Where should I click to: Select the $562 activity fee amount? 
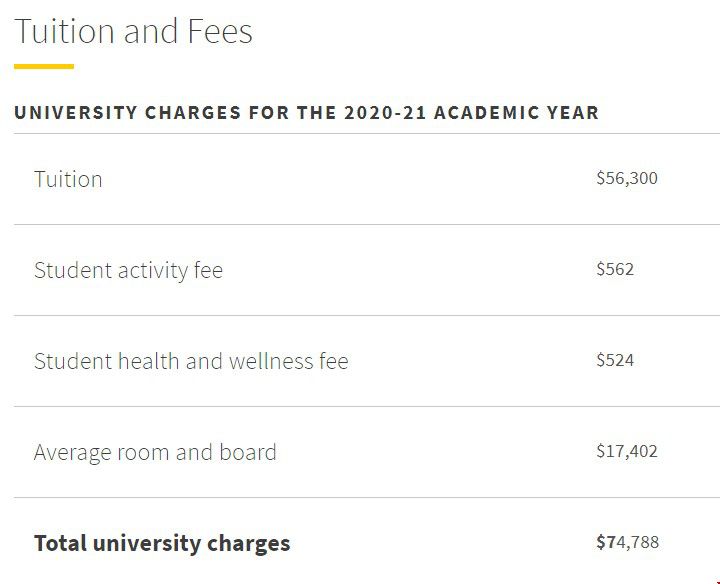click(615, 269)
